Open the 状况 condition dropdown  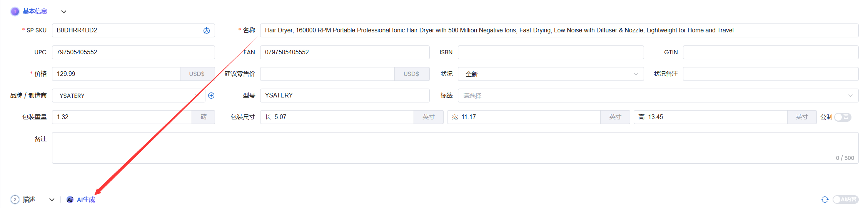click(551, 74)
